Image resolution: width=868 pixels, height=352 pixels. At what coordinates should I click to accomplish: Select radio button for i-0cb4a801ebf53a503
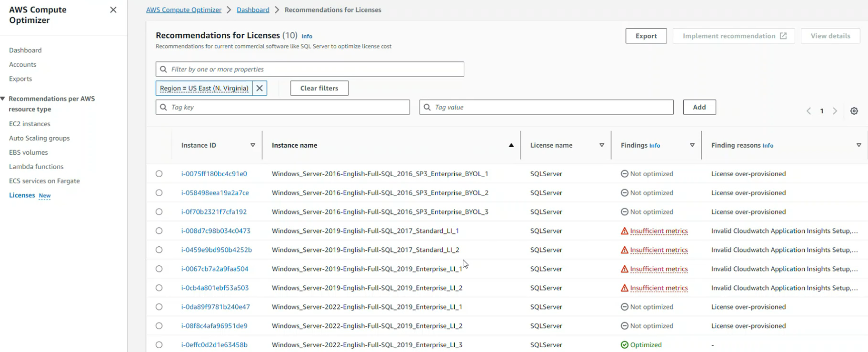pos(159,288)
